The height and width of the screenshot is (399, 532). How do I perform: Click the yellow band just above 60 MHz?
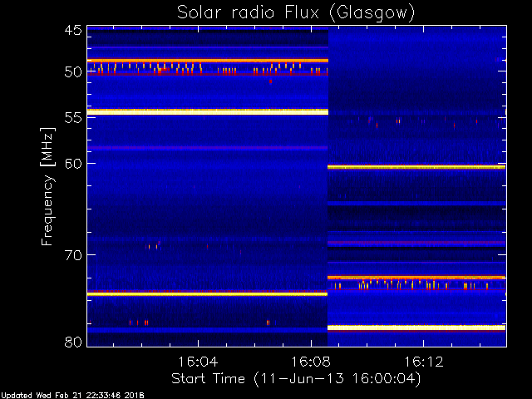(x=416, y=167)
